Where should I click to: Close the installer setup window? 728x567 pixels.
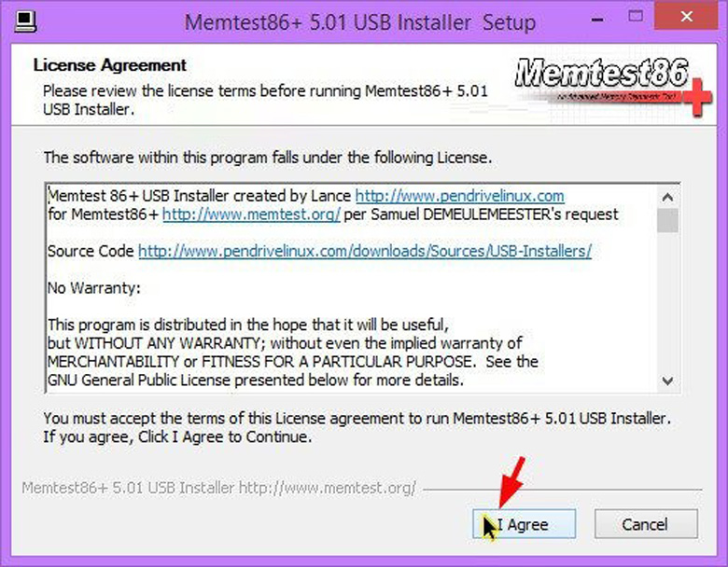pyautogui.click(x=686, y=16)
